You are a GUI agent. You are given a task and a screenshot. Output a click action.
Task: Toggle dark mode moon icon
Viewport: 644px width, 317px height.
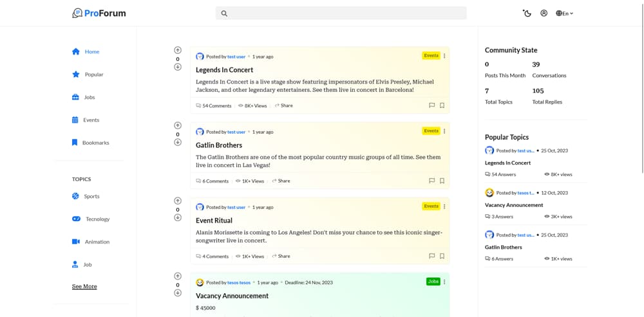(527, 13)
